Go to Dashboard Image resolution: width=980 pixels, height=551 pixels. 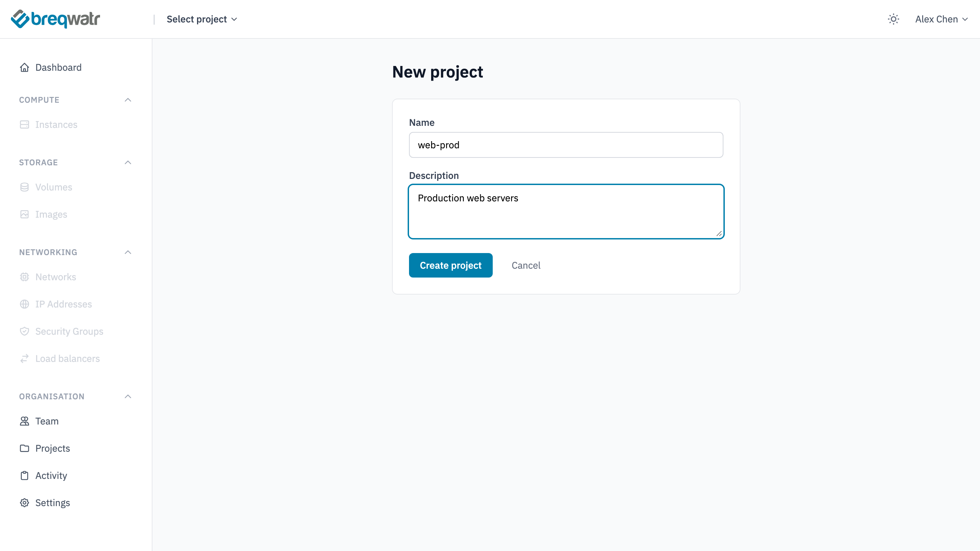pos(58,67)
